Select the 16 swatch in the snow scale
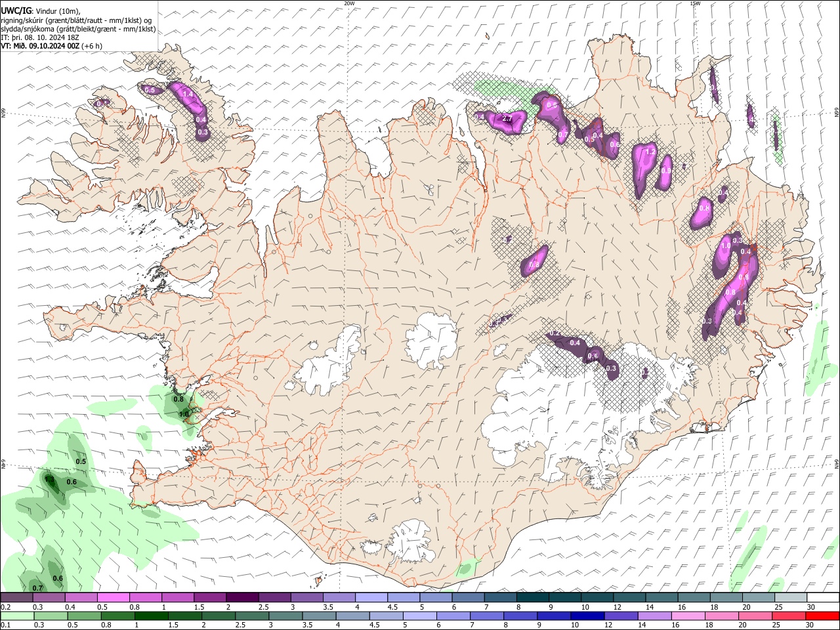Viewport: 840px width, 630px height. pos(694,598)
